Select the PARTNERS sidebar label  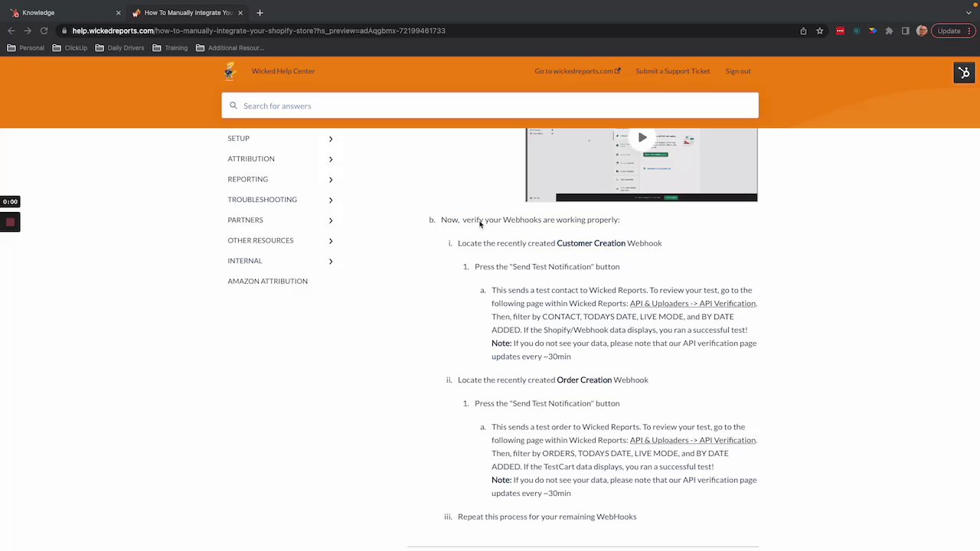(245, 220)
